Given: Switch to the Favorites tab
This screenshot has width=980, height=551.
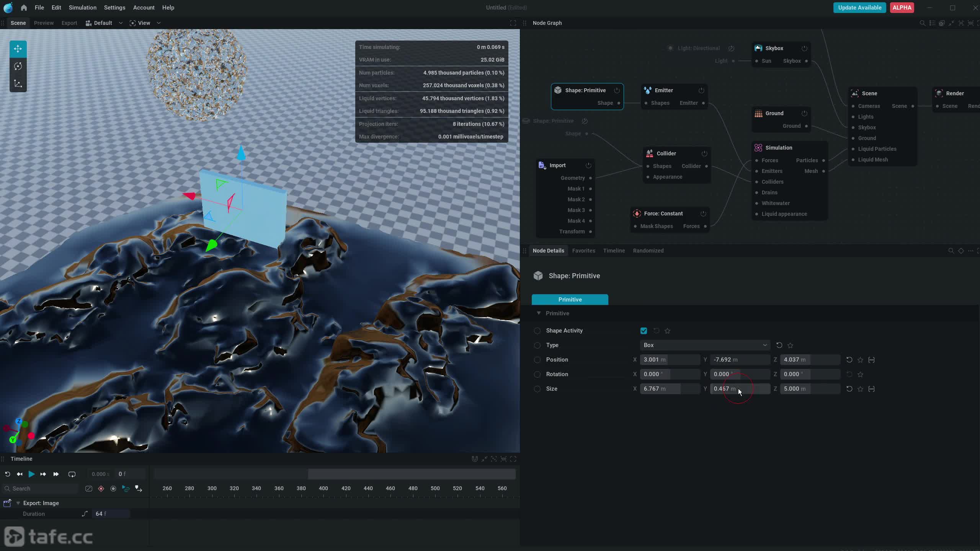Looking at the screenshot, I should 583,251.
